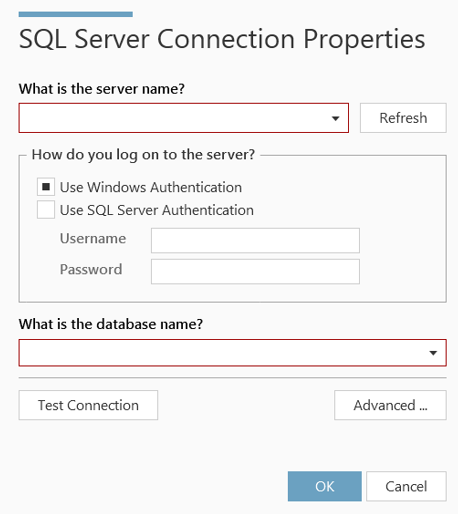The height and width of the screenshot is (514, 458).
Task: Confirm the dialog with OK
Action: click(x=325, y=486)
